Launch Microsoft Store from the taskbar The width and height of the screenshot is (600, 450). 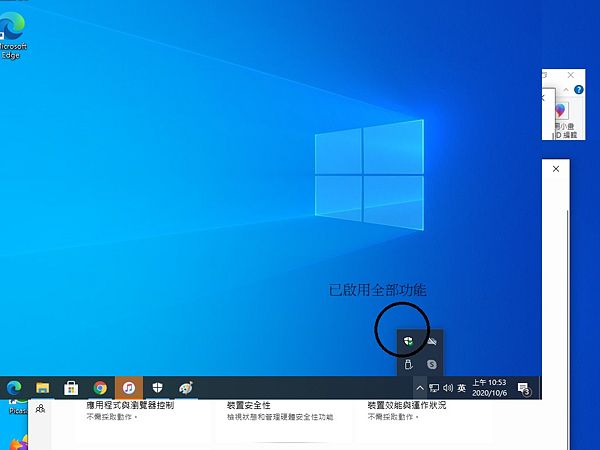coord(71,388)
